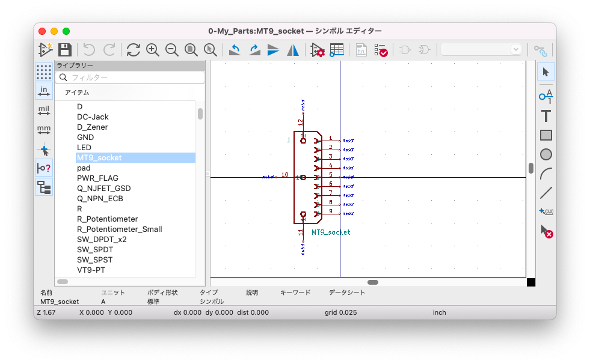Zoom out of the symbol canvas
This screenshot has height=364, width=590.
tap(171, 50)
